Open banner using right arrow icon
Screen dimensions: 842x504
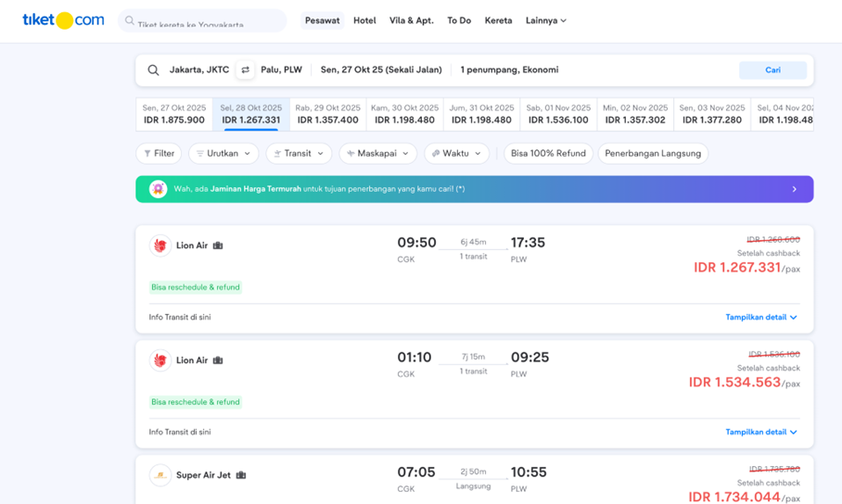coord(794,189)
